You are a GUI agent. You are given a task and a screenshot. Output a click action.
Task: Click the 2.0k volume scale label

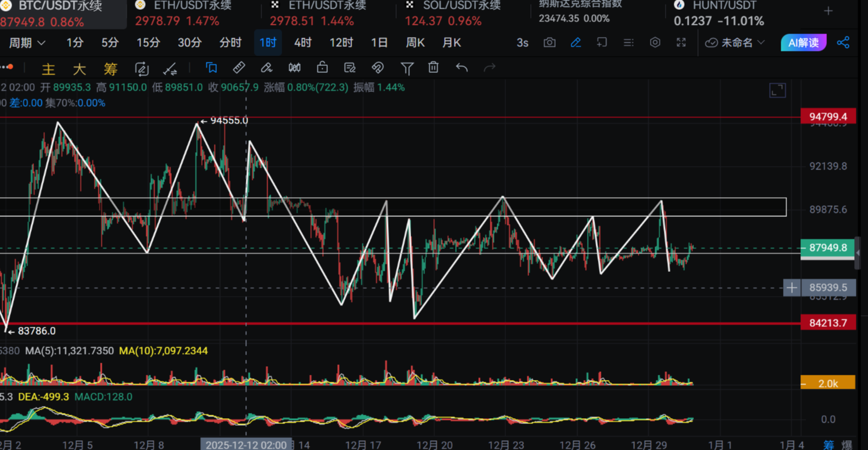point(827,383)
